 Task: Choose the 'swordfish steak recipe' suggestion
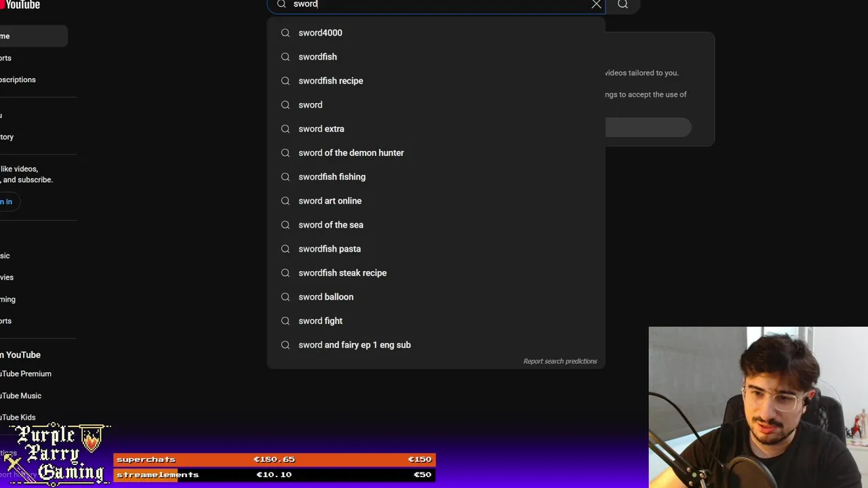(436, 272)
